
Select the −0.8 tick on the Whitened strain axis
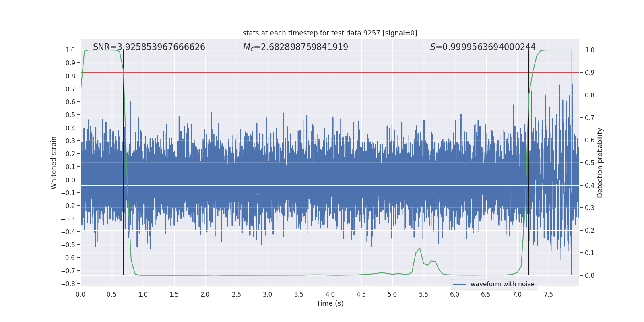point(68,284)
